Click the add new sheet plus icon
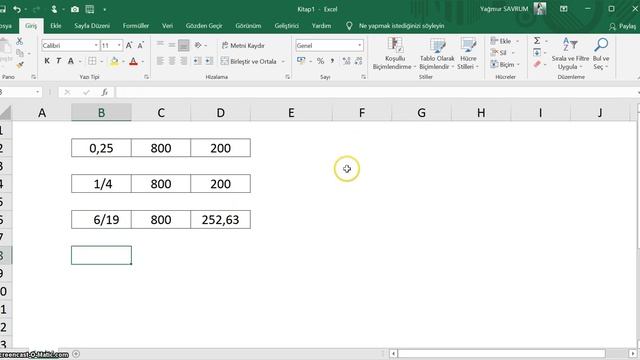640x360 pixels. point(76,354)
